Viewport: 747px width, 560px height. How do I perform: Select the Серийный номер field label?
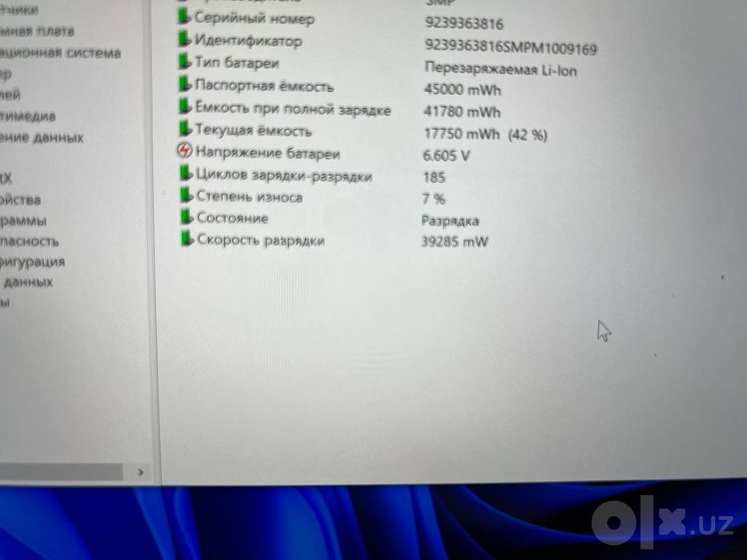[255, 18]
